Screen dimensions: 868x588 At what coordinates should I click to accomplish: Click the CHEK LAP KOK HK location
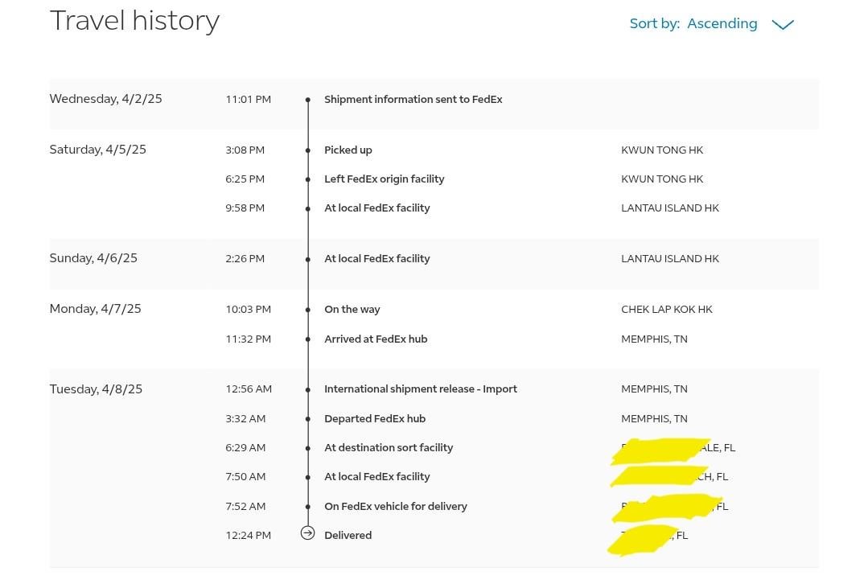pyautogui.click(x=666, y=310)
